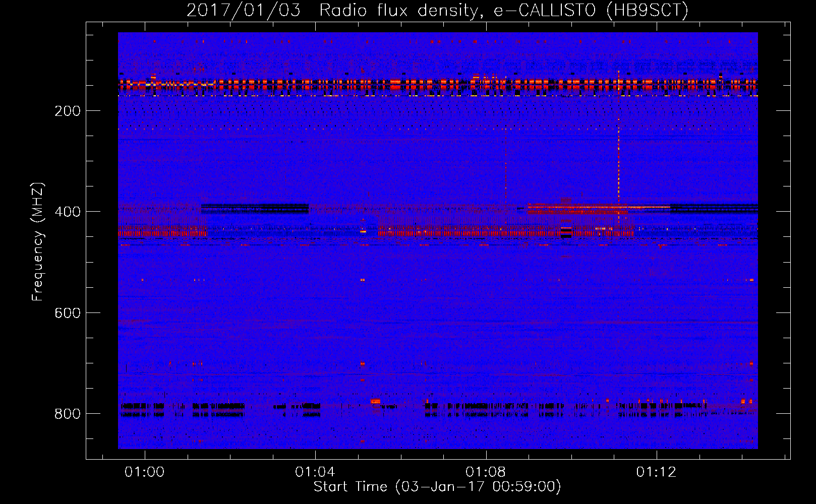The height and width of the screenshot is (504, 816).
Task: Click the '01:00' time tick label
Action: coord(145,472)
